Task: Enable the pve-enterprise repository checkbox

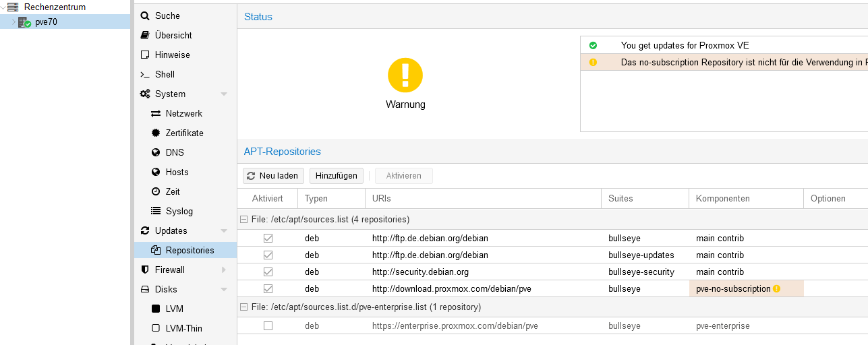Action: point(268,326)
